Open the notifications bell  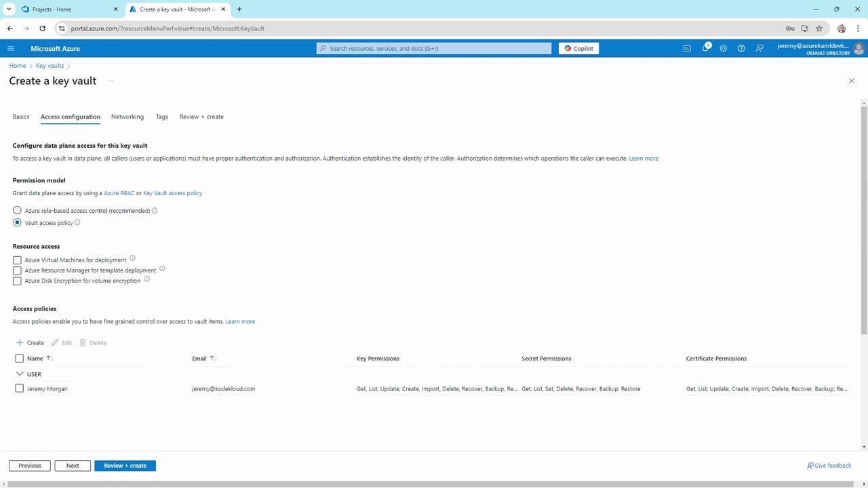coord(705,48)
